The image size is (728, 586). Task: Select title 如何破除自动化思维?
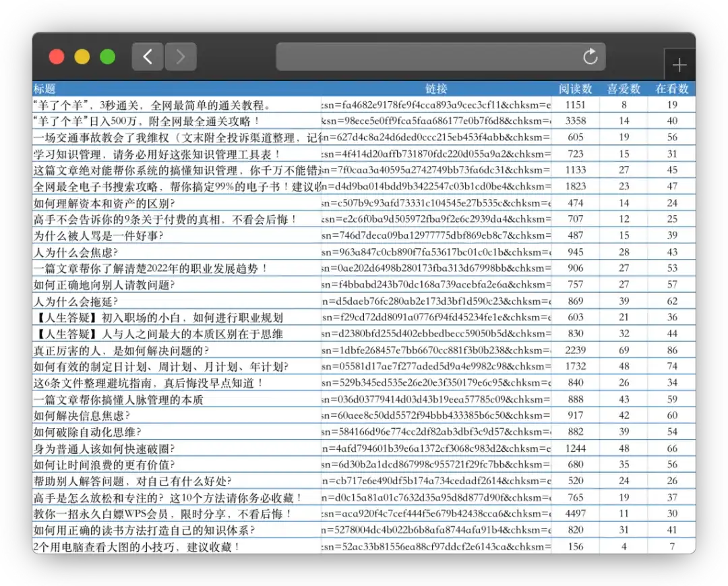(87, 432)
